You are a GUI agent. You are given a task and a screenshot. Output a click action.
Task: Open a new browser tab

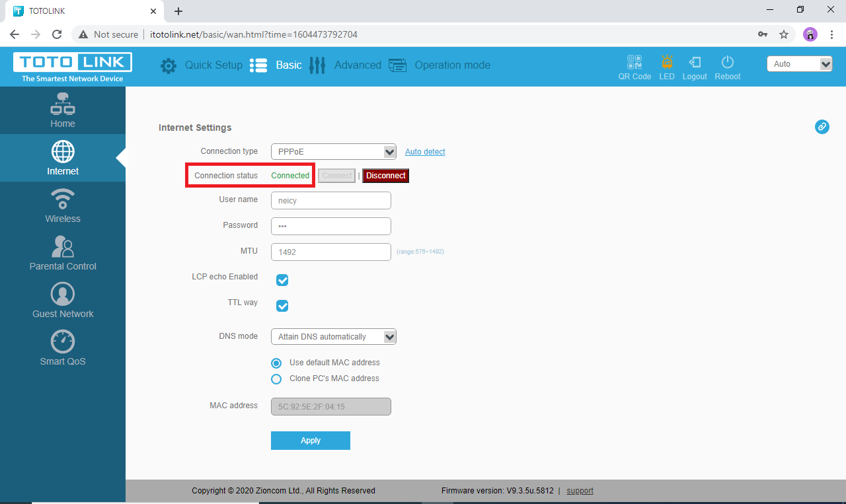click(178, 11)
